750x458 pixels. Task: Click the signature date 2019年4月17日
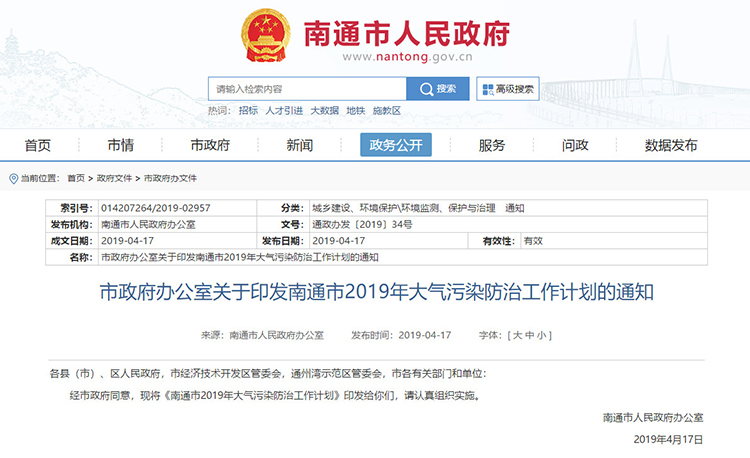(x=668, y=439)
